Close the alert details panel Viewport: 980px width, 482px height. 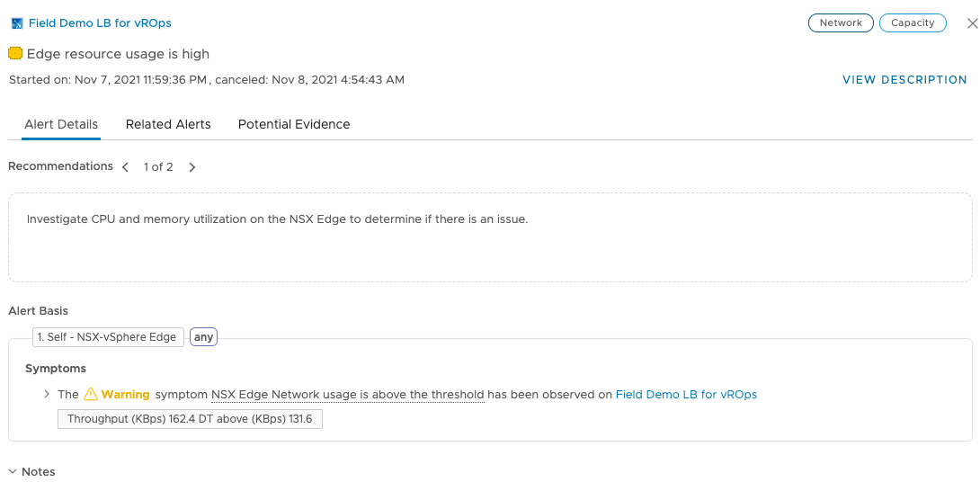point(971,23)
